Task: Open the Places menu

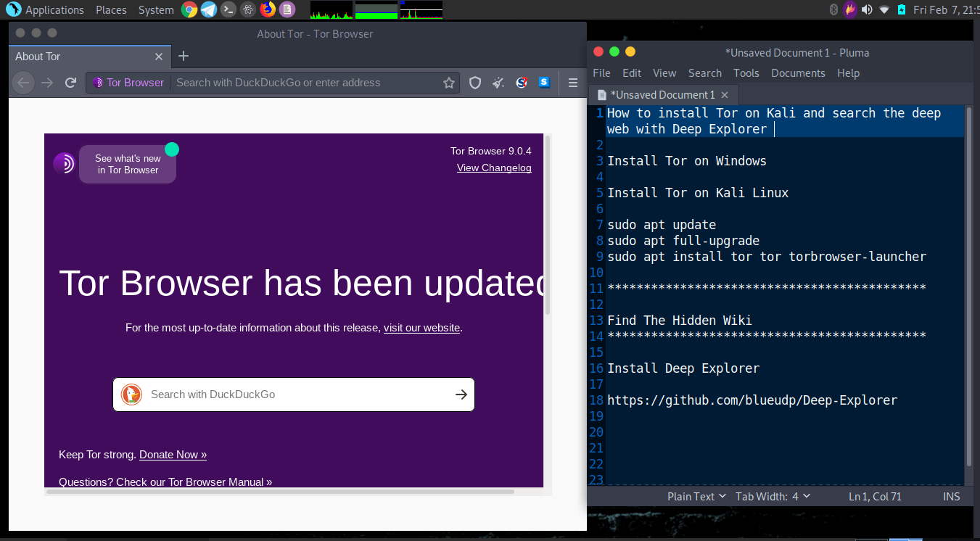Action: point(111,10)
